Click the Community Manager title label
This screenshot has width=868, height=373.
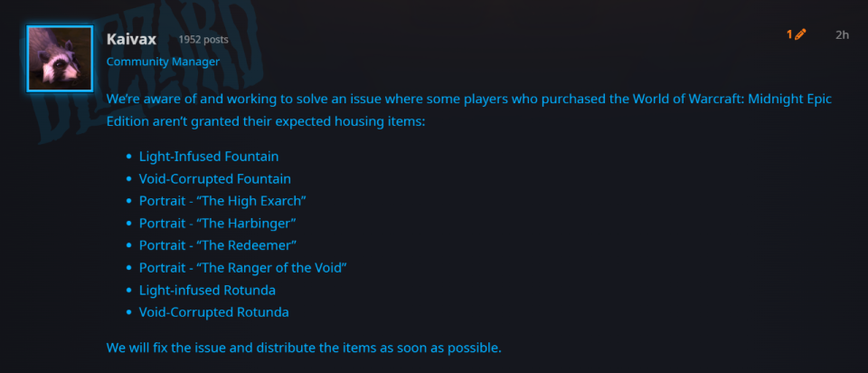(163, 62)
